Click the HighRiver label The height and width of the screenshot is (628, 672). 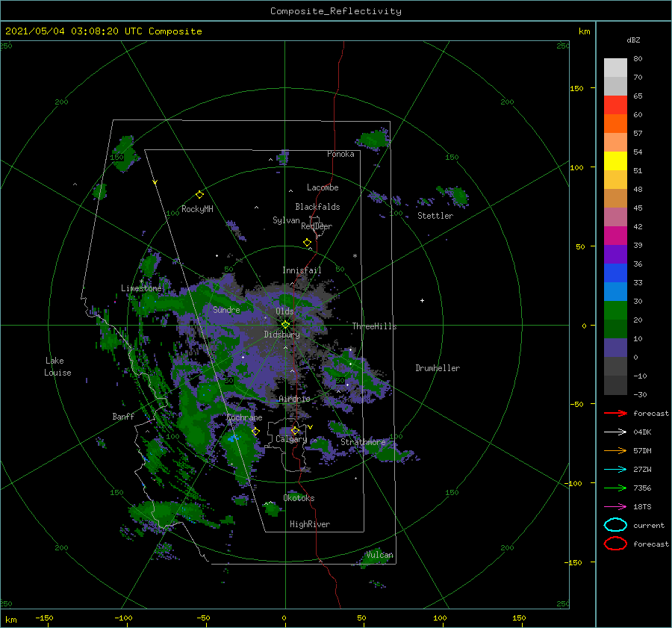tap(309, 524)
